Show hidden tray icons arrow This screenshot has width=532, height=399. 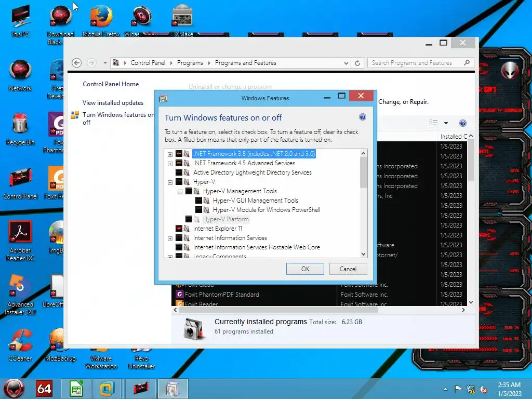pyautogui.click(x=445, y=389)
